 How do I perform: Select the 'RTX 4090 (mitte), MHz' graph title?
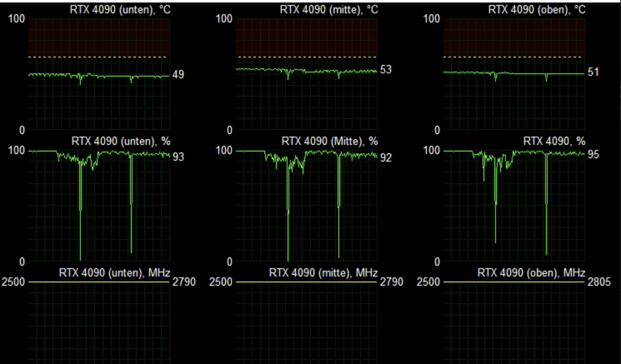click(323, 273)
